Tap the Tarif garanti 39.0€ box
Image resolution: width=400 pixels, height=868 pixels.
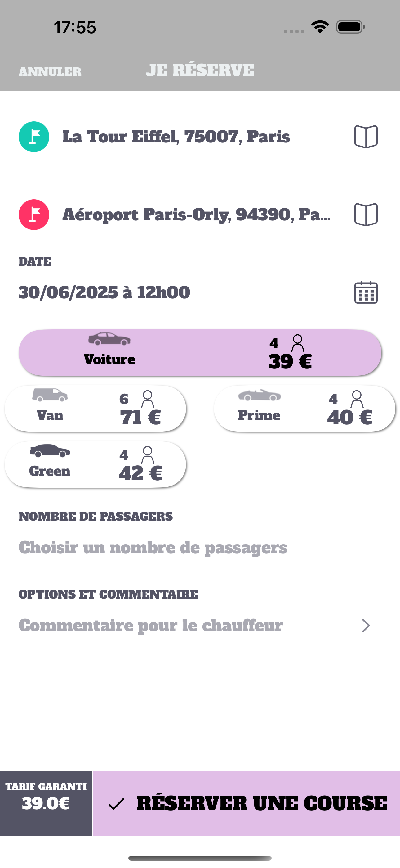click(x=46, y=803)
